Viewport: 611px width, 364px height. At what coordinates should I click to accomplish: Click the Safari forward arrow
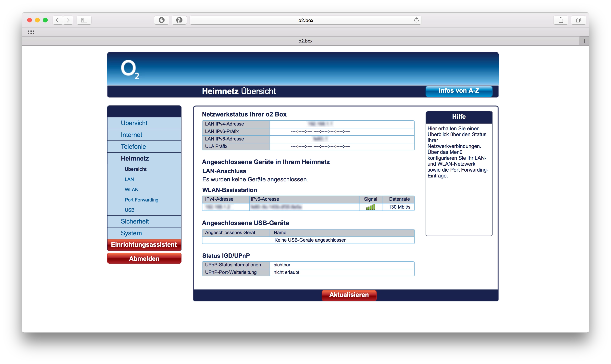[x=68, y=20]
